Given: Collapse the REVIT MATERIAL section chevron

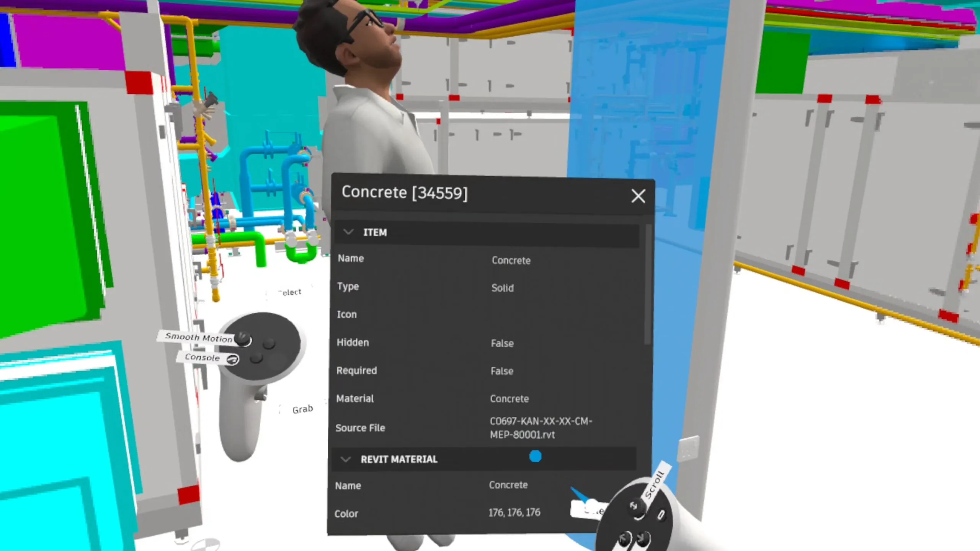Looking at the screenshot, I should tap(345, 459).
